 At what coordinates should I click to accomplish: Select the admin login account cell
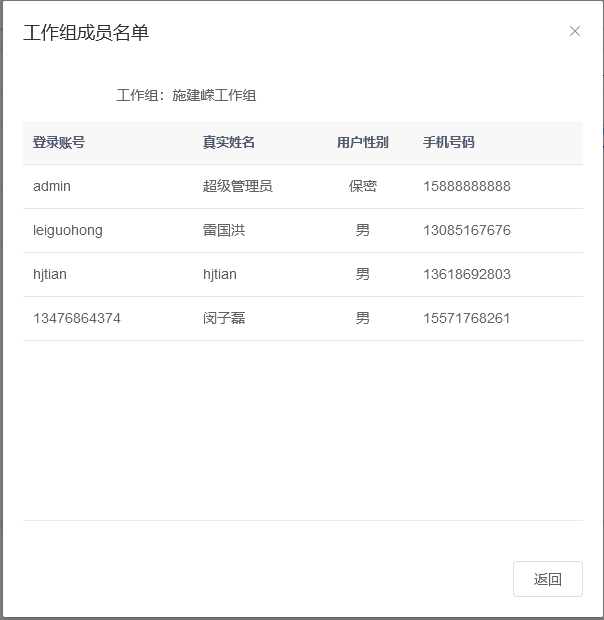[52, 186]
